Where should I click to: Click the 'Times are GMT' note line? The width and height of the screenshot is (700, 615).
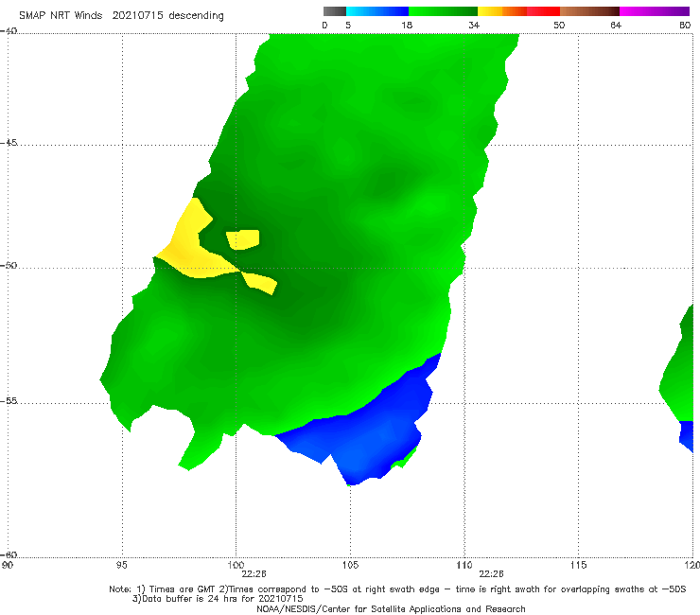pos(397,589)
